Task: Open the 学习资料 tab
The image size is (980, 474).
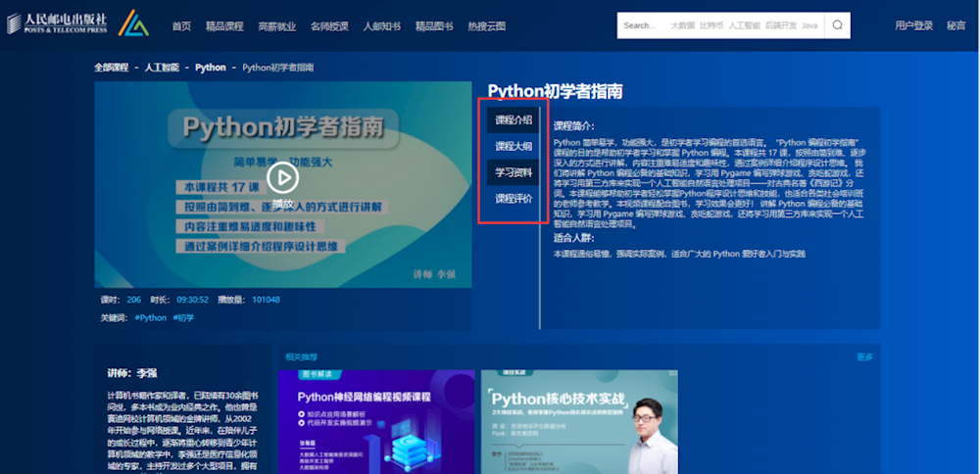Action: click(x=514, y=173)
